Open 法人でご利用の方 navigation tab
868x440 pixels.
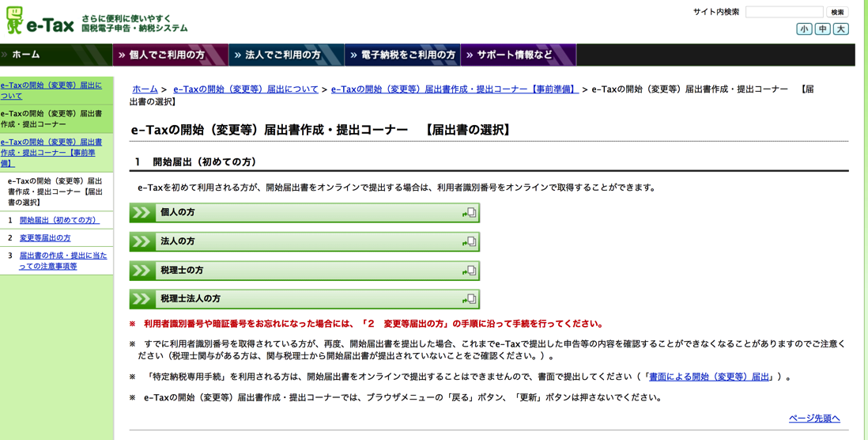point(286,55)
